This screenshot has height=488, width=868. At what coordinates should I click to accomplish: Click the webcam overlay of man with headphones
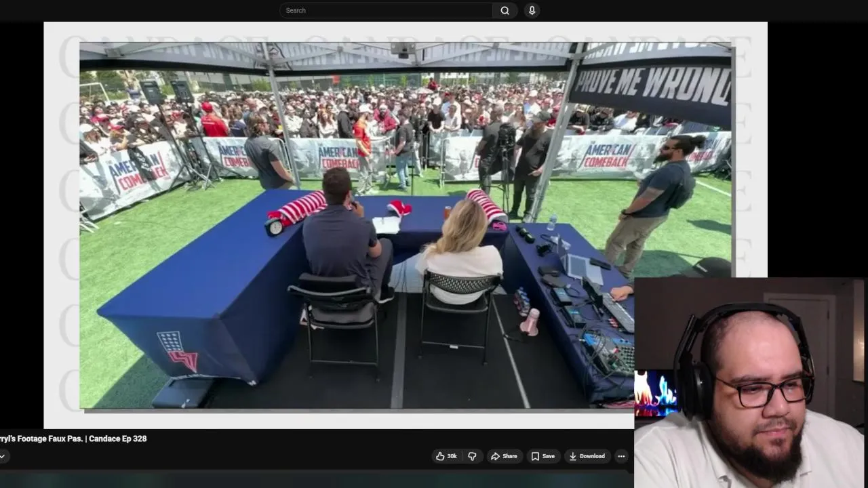(x=751, y=383)
